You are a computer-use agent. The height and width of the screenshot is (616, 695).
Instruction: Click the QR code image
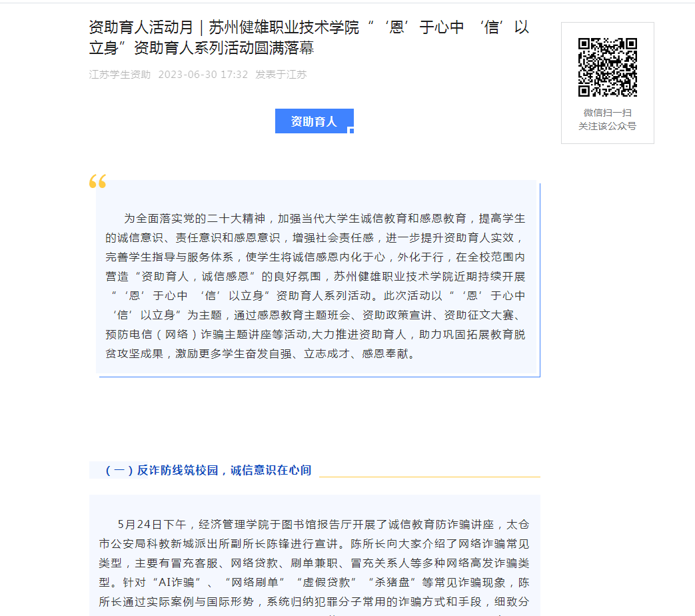(607, 67)
